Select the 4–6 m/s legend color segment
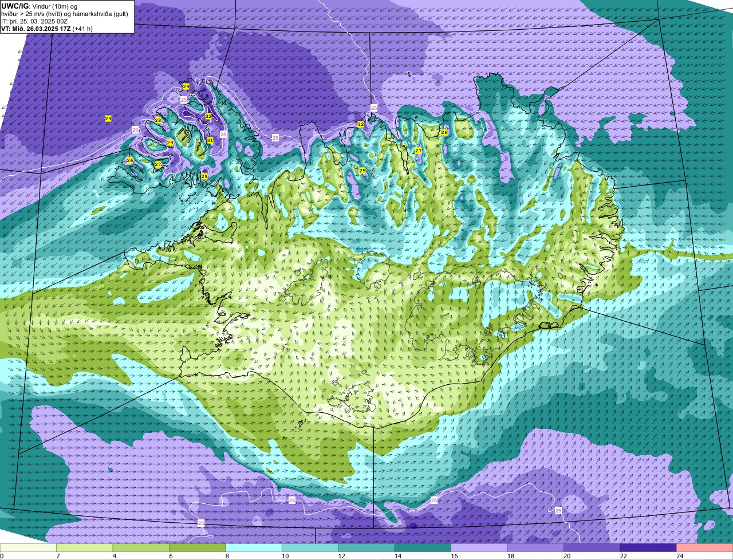This screenshot has width=733, height=560. pos(141,547)
